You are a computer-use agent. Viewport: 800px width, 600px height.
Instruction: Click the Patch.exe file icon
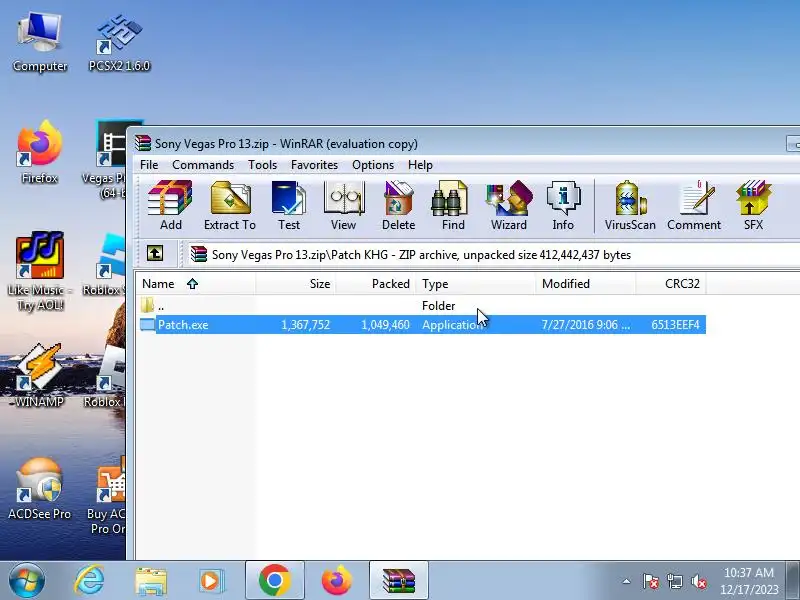point(147,324)
